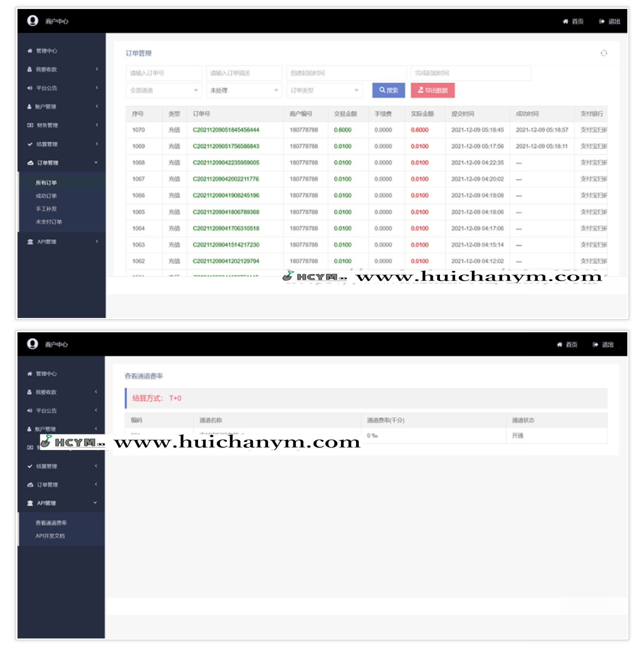This screenshot has width=644, height=645.
Task: Click the 退出 logout icon on the 查看通道费率 page
Action: pos(595,344)
